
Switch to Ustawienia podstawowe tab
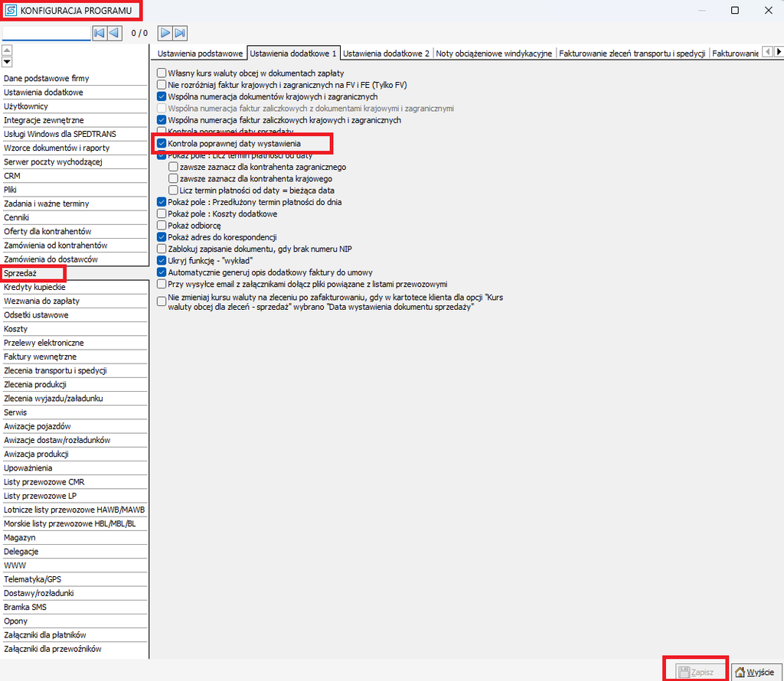click(200, 53)
